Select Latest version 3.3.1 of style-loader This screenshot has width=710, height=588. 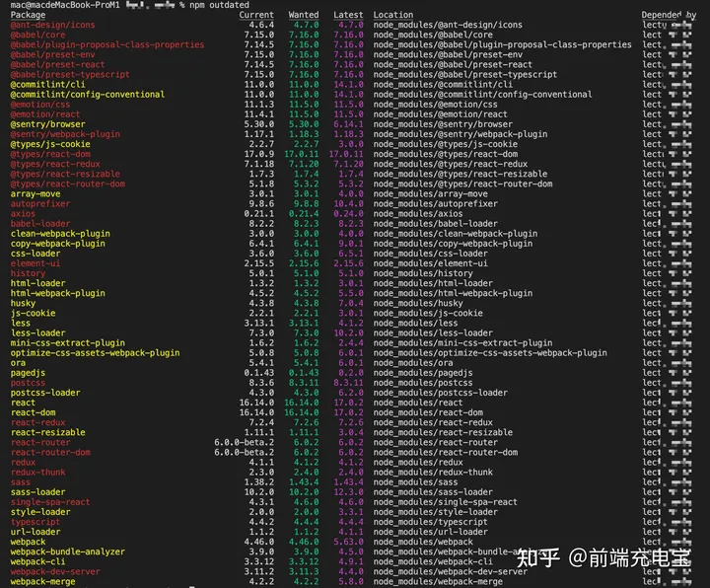[x=350, y=513]
